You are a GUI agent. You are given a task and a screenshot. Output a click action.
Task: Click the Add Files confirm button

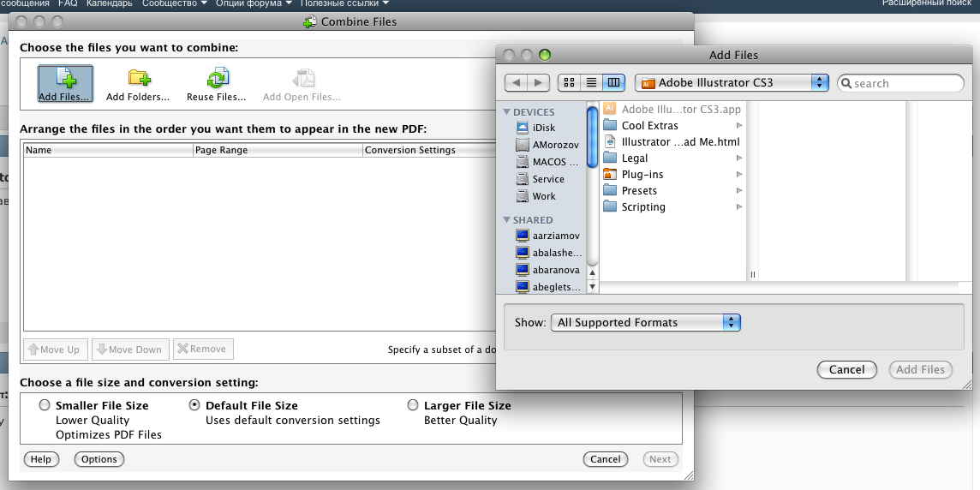(x=921, y=369)
